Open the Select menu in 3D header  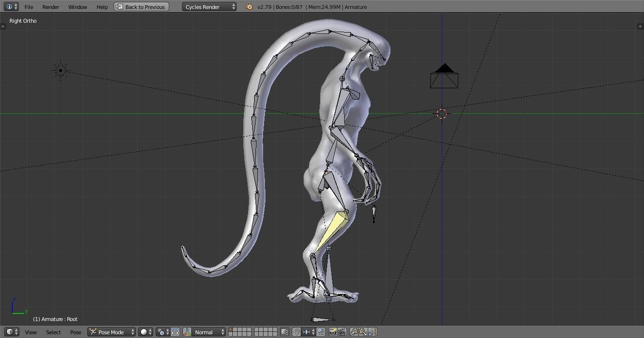[53, 332]
